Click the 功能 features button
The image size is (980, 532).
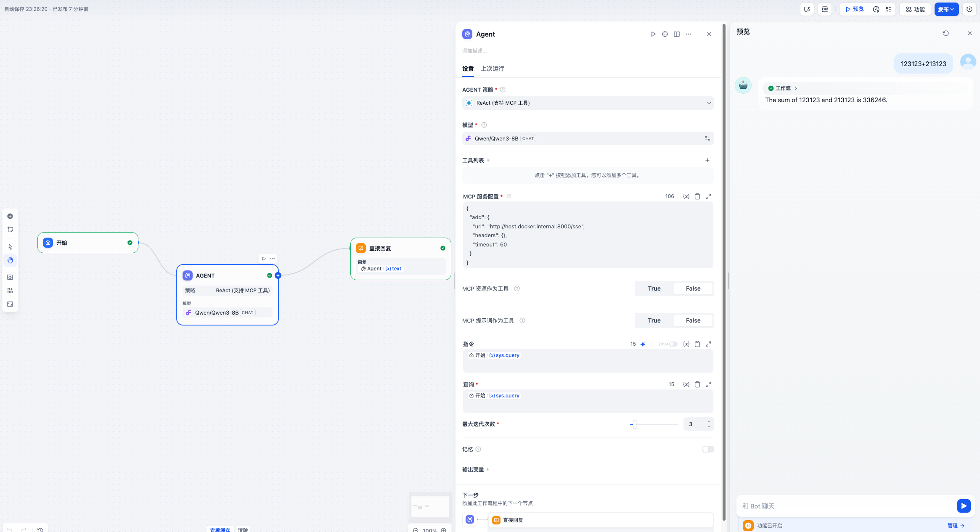click(x=915, y=9)
